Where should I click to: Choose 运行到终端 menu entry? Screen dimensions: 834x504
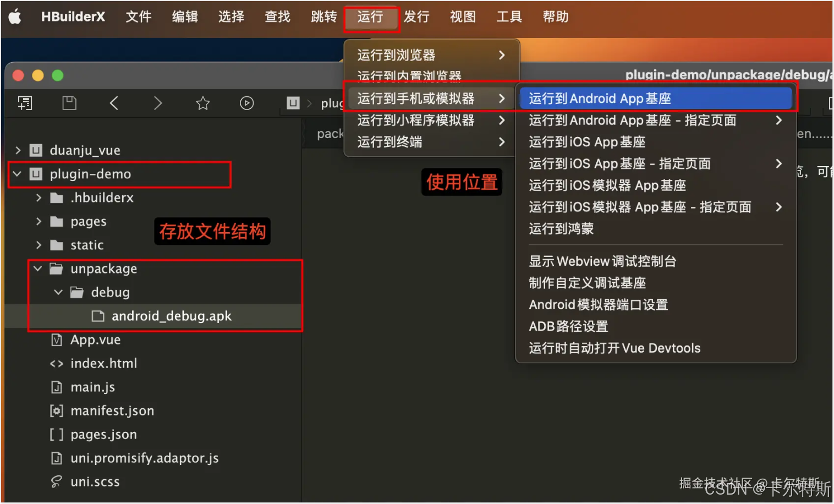[432, 142]
